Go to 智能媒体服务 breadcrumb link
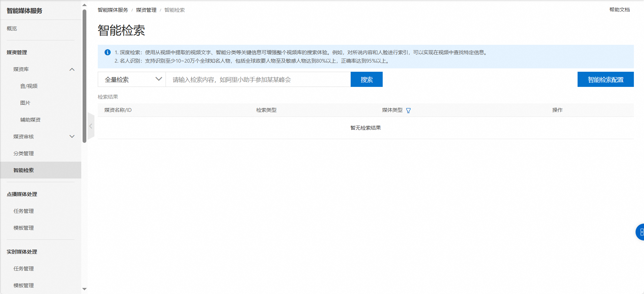Viewport: 644px width, 294px height. [113, 10]
